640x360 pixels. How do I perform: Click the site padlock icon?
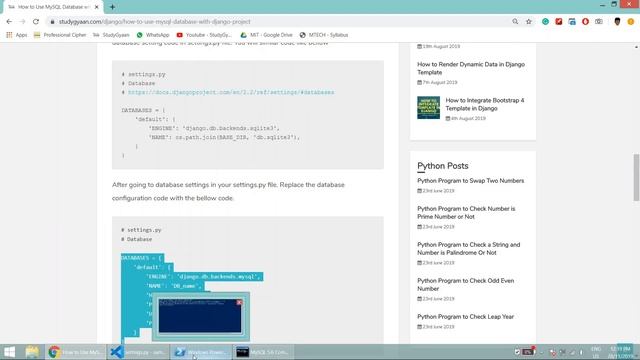(x=52, y=22)
